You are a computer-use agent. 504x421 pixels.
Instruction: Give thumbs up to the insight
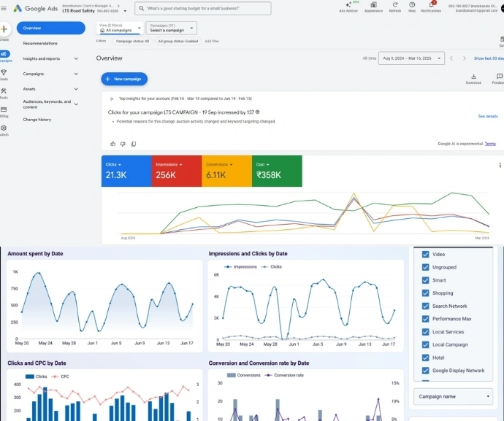click(x=113, y=144)
